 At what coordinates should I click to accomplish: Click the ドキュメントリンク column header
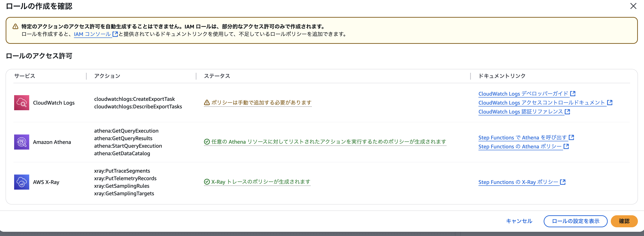(x=502, y=76)
